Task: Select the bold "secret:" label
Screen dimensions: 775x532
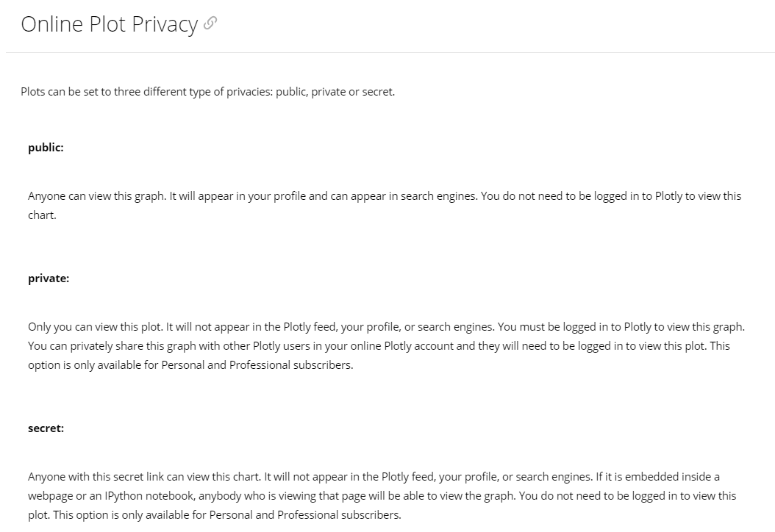Action: point(46,428)
